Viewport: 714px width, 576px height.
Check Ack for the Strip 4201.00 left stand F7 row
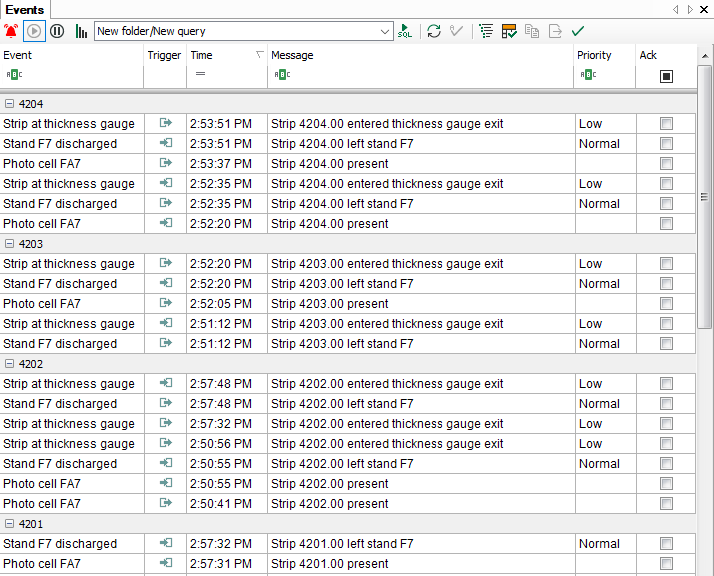coord(666,544)
